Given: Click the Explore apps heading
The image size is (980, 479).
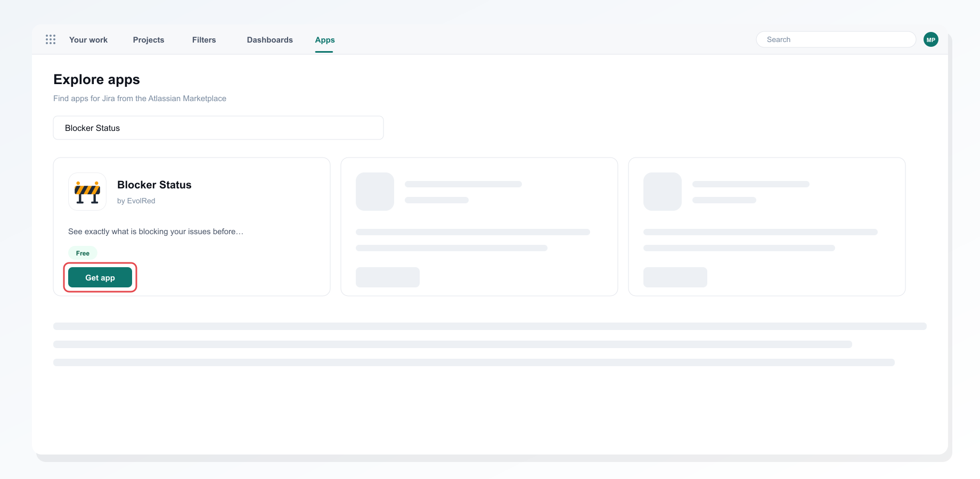Looking at the screenshot, I should pyautogui.click(x=96, y=79).
